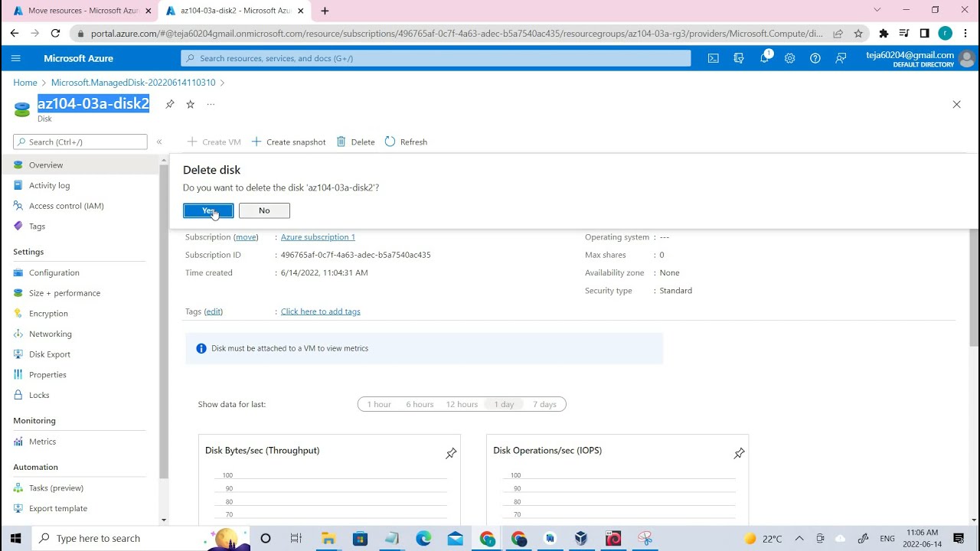The image size is (980, 551).
Task: Select 6 hours time range
Action: pos(420,404)
